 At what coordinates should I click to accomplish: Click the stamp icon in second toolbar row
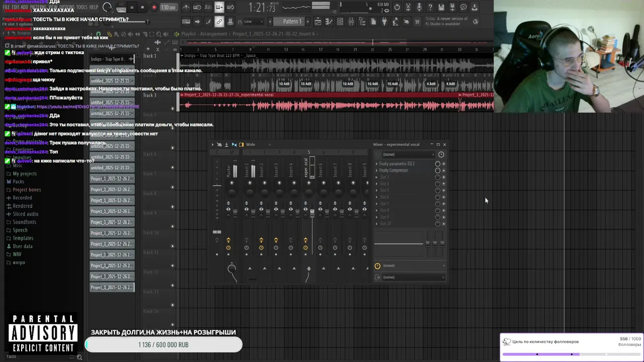click(230, 22)
